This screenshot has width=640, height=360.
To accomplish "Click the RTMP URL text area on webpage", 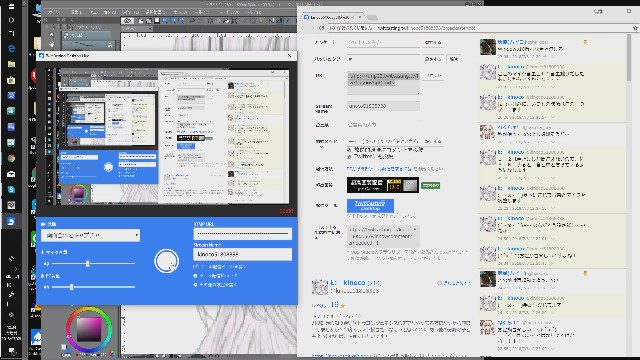I will pos(383,83).
